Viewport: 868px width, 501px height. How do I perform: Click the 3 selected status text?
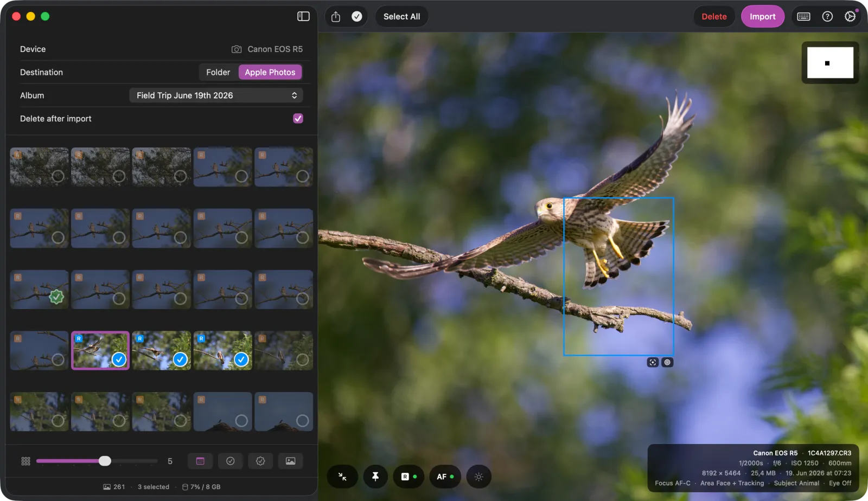(154, 487)
